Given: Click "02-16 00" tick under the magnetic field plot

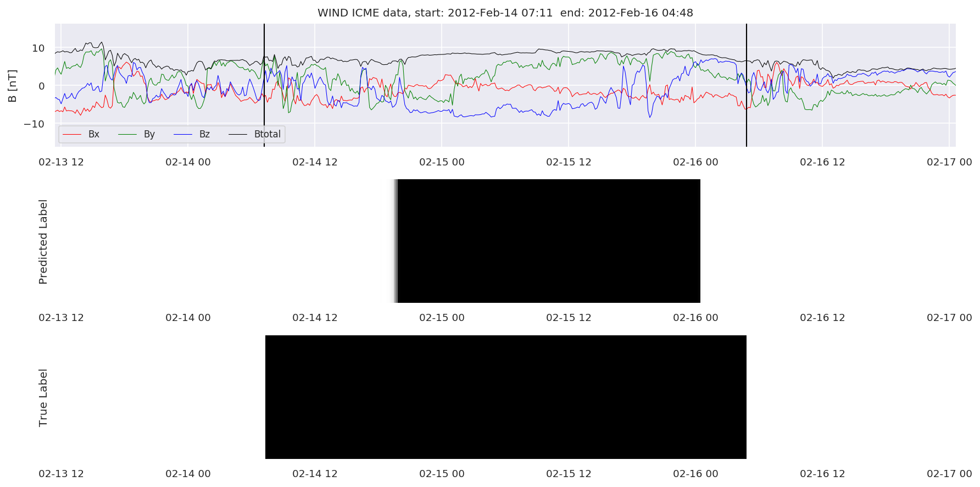Looking at the screenshot, I should click(695, 162).
